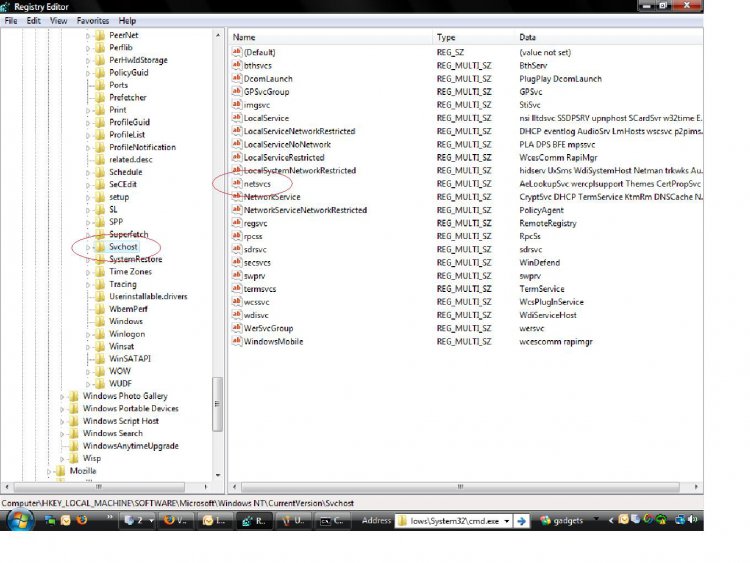Screen dimensions: 750x563
Task: Sort by the Type column header
Action: pos(474,37)
